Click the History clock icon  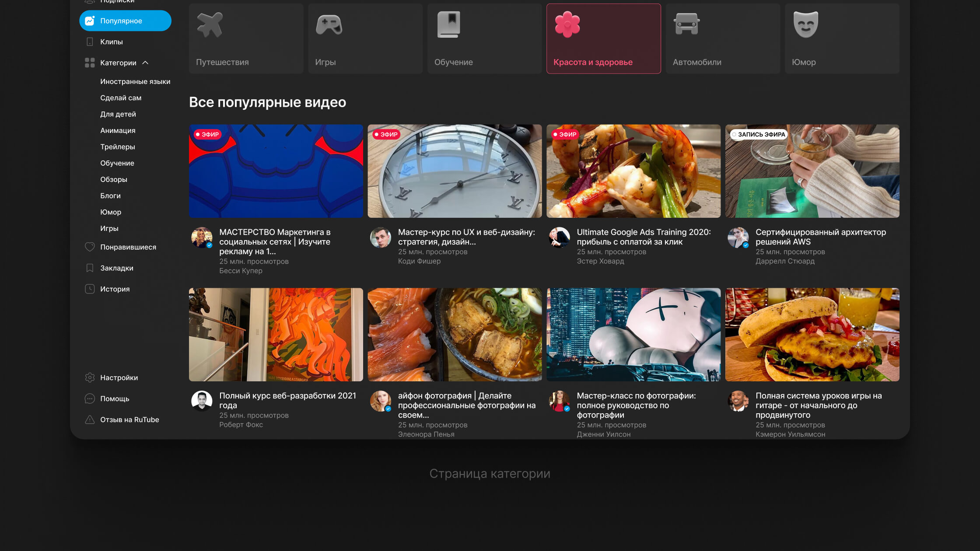[90, 289]
